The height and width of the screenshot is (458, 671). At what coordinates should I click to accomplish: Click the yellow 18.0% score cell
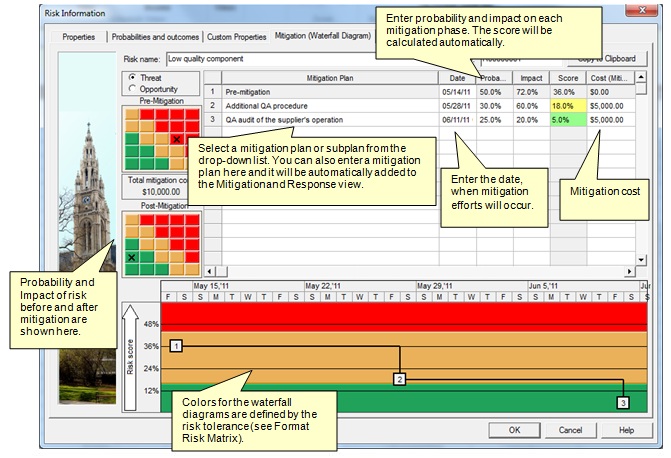(x=567, y=105)
